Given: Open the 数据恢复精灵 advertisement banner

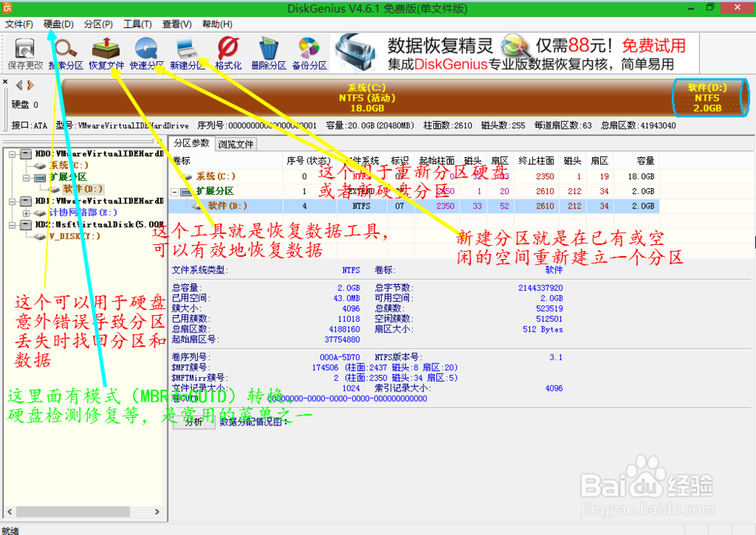Looking at the screenshot, I should 514,53.
